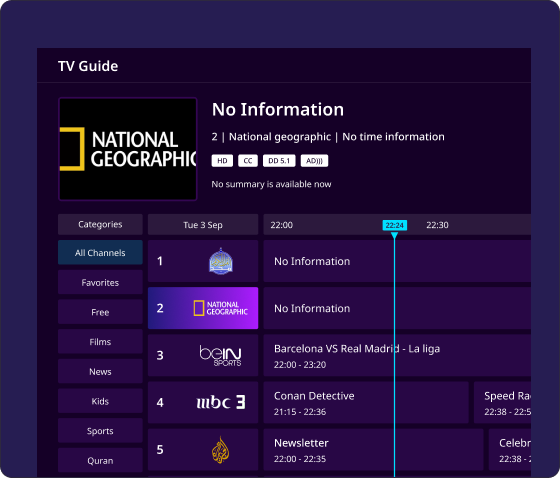The image size is (560, 478).
Task: Open the Tue 3 Sep date selector
Action: 203,224
